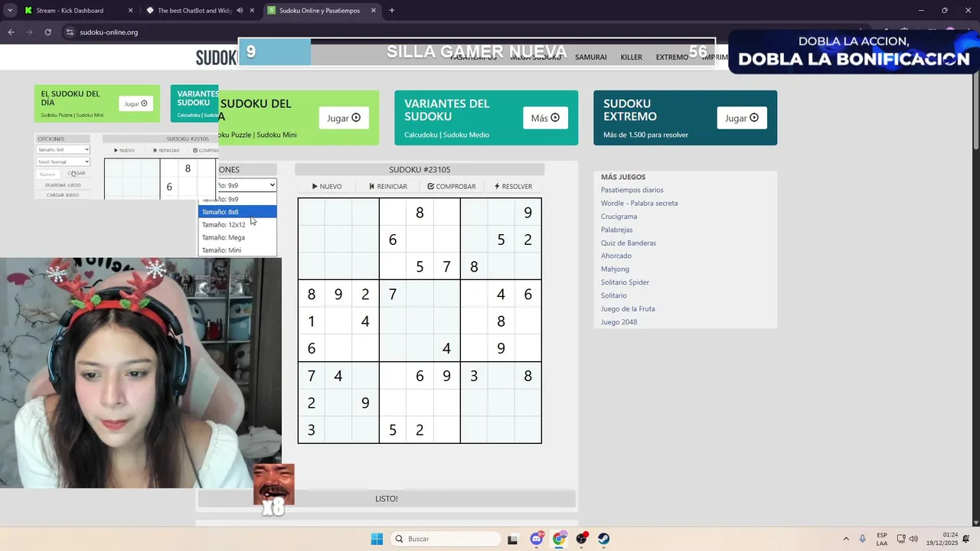980x551 pixels.
Task: Click GUARDAR JUEGO in the preview
Action: 63,185
